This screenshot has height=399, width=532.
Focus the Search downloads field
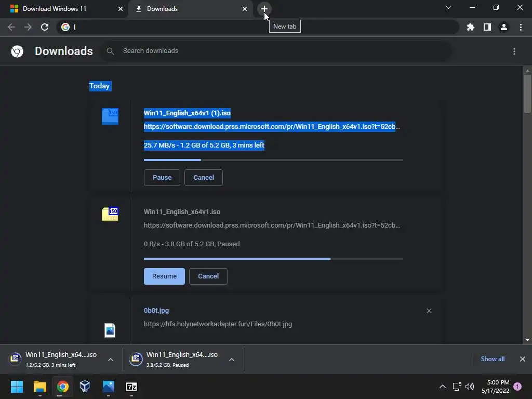[276, 51]
